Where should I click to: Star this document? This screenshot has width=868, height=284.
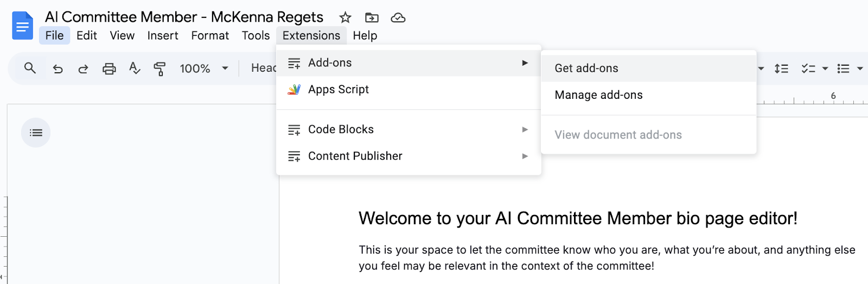click(345, 17)
